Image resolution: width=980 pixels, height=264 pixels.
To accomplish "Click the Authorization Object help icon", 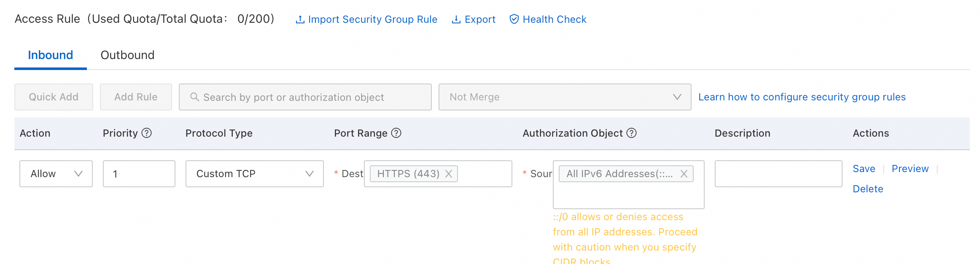I will 631,133.
